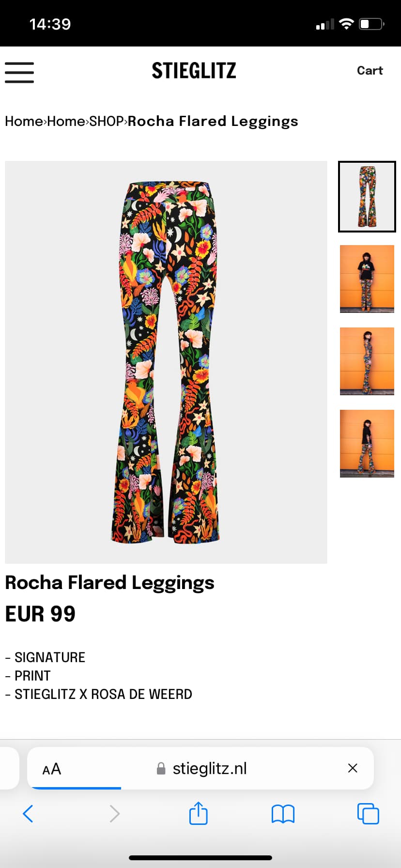Open the Cart link
The height and width of the screenshot is (868, 401).
(x=370, y=70)
